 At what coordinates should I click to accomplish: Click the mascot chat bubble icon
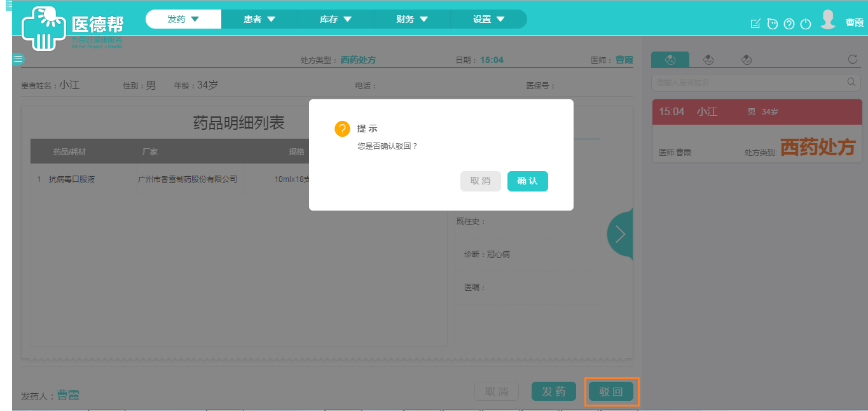coord(772,24)
